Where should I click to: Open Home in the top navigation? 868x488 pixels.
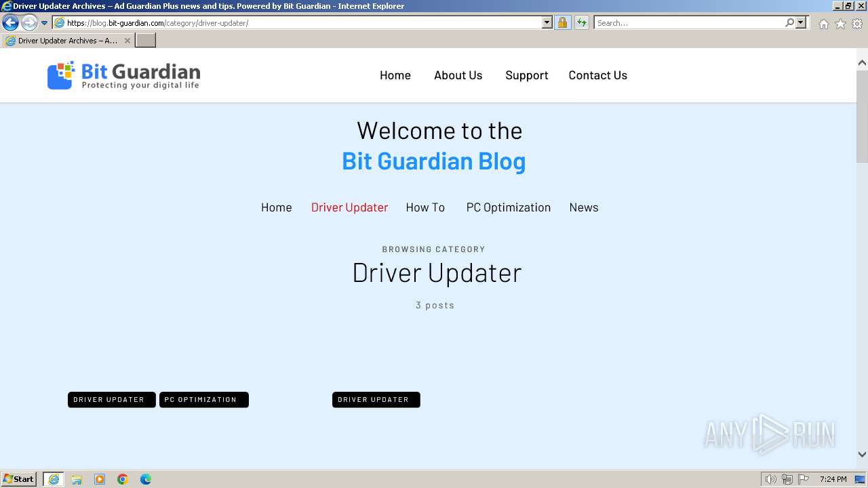(x=395, y=75)
